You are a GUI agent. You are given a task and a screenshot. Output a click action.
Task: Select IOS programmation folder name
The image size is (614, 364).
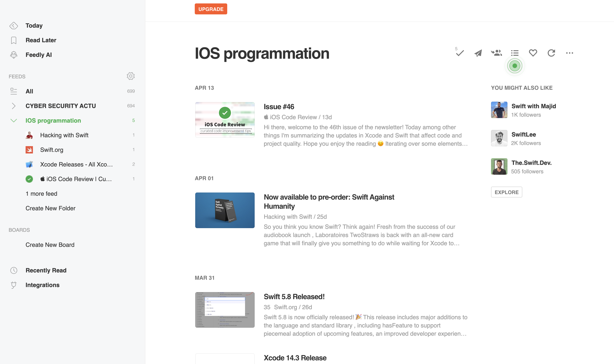point(53,120)
